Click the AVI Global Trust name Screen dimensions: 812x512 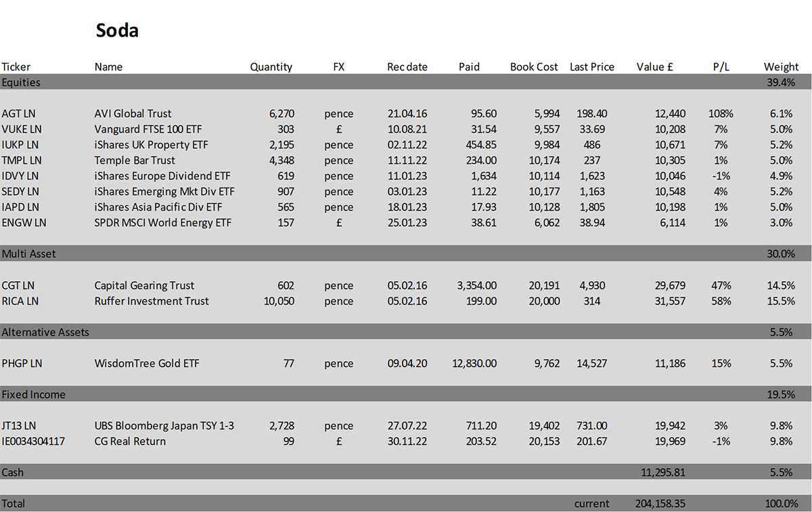click(133, 114)
